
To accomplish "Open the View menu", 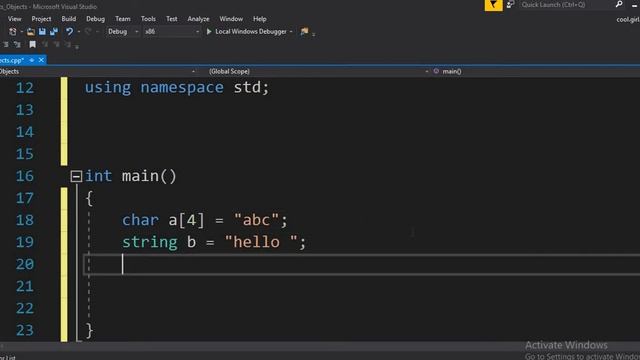I will tap(14, 19).
